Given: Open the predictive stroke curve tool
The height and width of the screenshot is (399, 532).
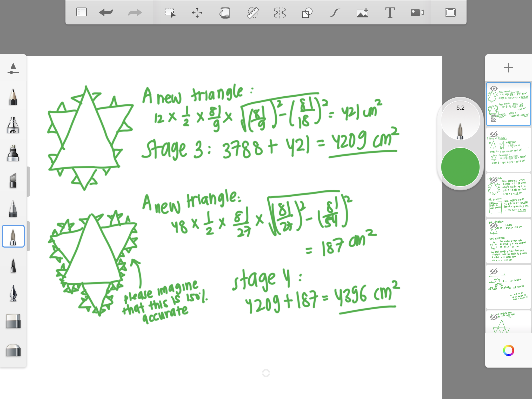Looking at the screenshot, I should [x=335, y=12].
